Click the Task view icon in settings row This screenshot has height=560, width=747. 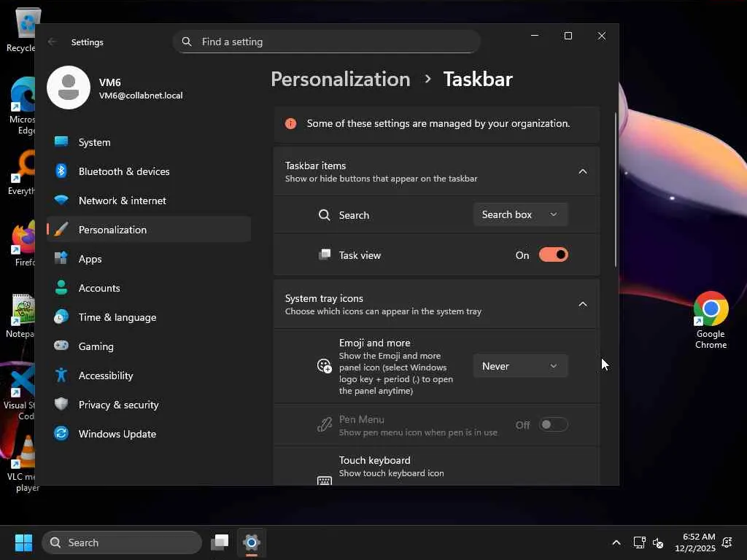tap(325, 254)
